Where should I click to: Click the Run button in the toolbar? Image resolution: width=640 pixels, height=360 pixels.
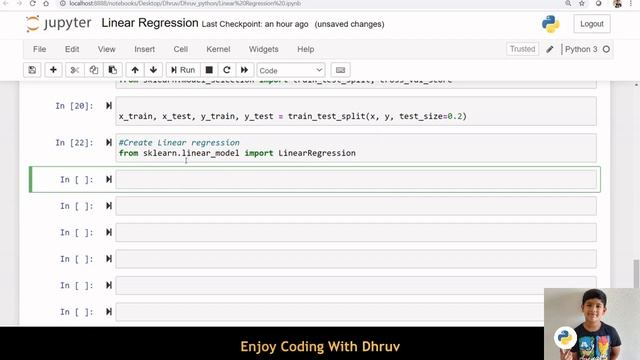click(183, 70)
